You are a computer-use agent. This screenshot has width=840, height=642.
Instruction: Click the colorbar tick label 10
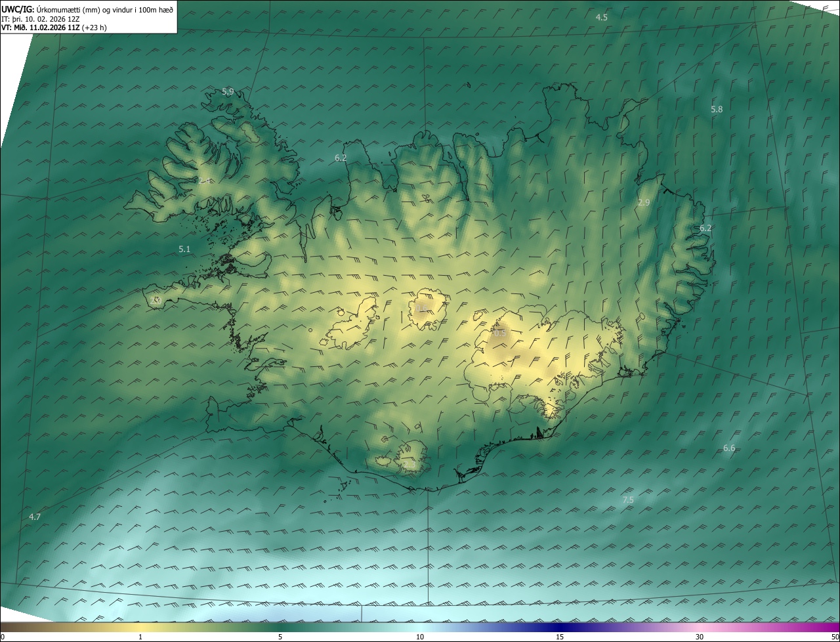coord(420,637)
